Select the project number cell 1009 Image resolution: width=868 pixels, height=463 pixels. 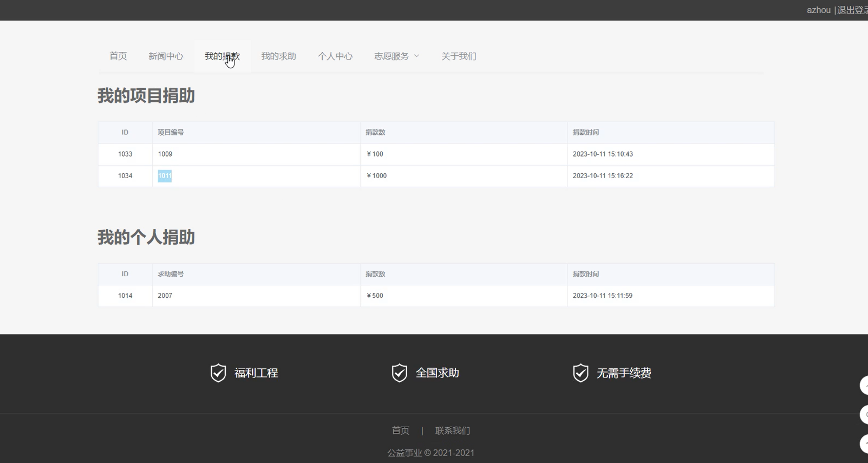256,154
